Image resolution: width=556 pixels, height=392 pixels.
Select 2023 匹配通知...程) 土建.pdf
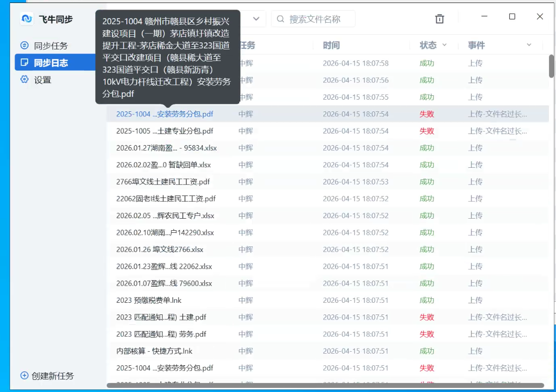pos(328,317)
